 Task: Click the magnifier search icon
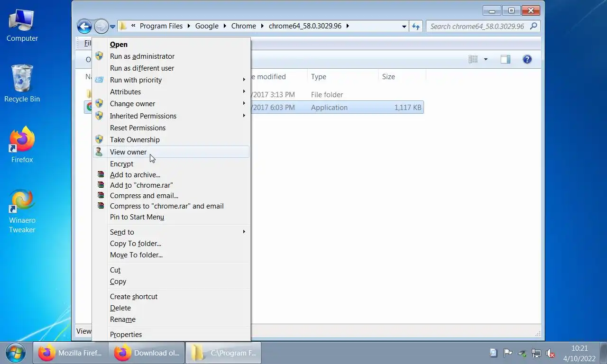click(x=533, y=26)
